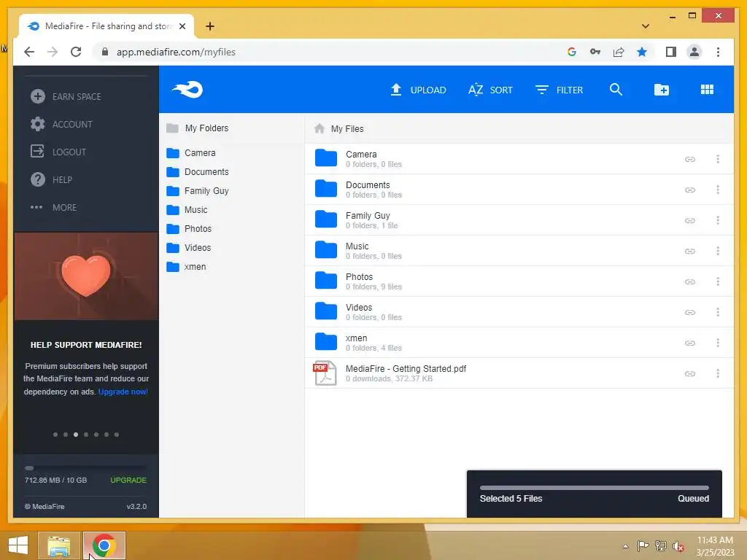
Task: Create a new folder with the folder-plus icon
Action: (x=661, y=90)
